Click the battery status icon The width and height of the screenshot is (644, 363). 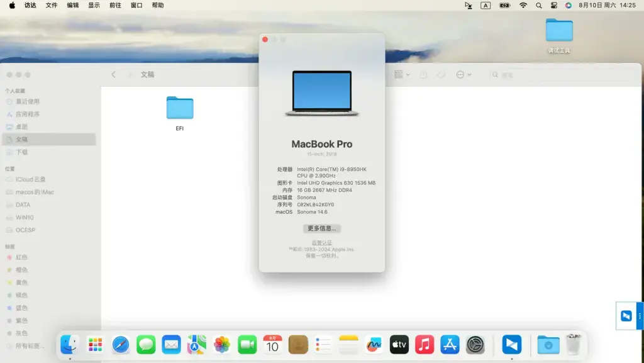coord(504,5)
